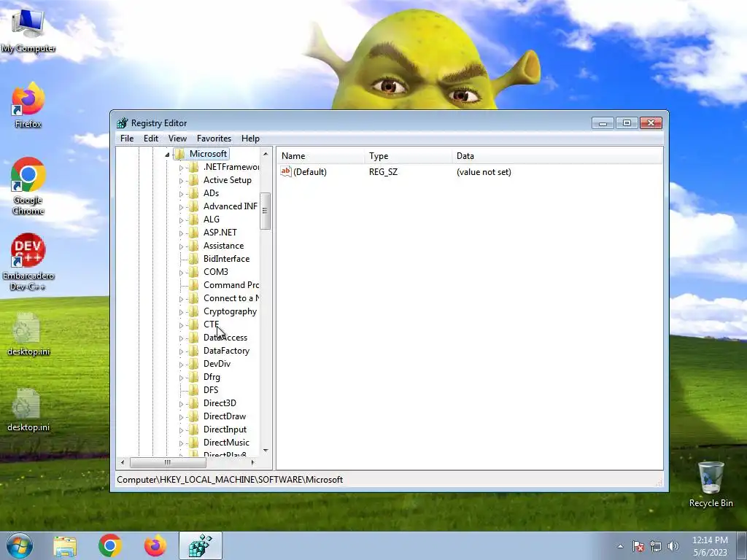747x560 pixels.
Task: Sort values by Data column header
Action: pos(557,156)
